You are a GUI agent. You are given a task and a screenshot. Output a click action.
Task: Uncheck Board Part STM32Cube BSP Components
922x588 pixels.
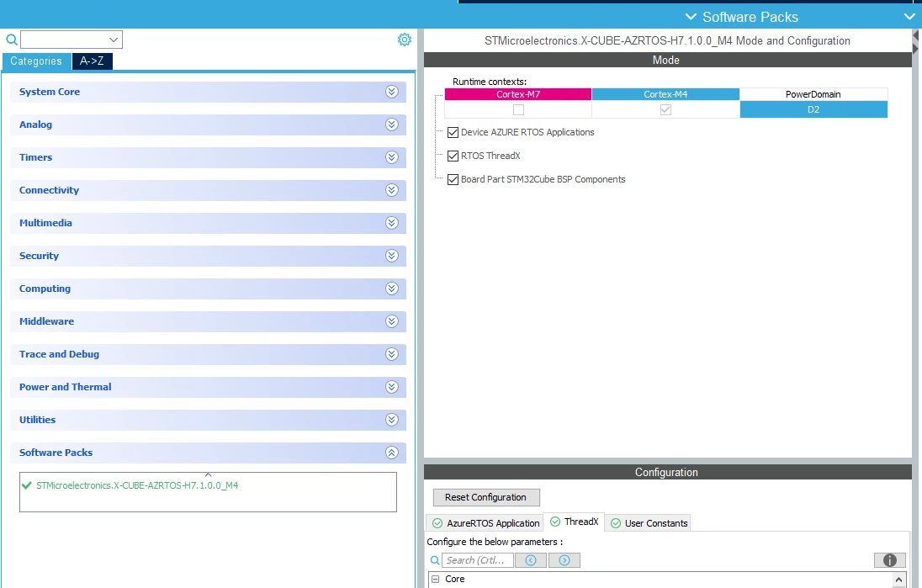coord(453,179)
